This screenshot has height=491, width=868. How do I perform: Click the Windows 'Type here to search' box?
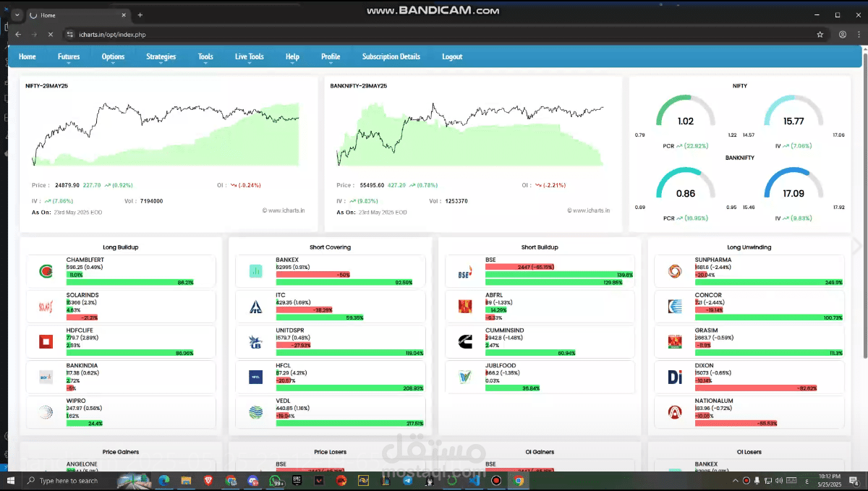(x=68, y=480)
